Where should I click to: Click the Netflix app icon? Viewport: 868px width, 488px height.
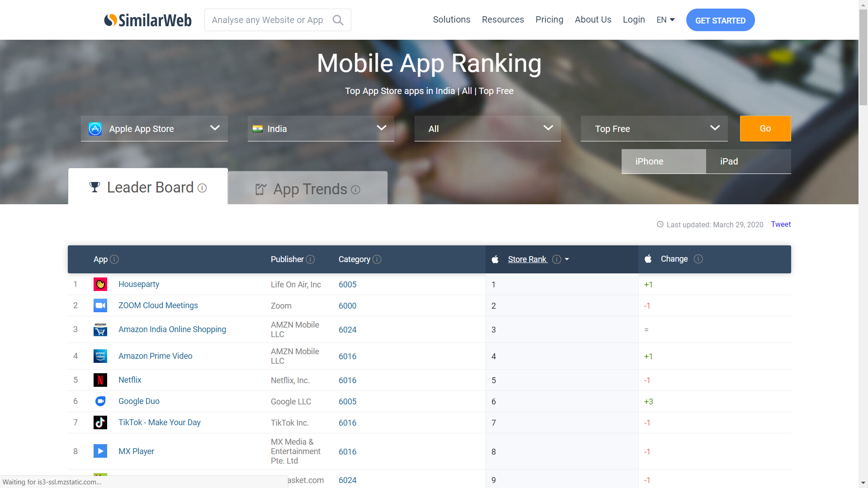tap(100, 380)
